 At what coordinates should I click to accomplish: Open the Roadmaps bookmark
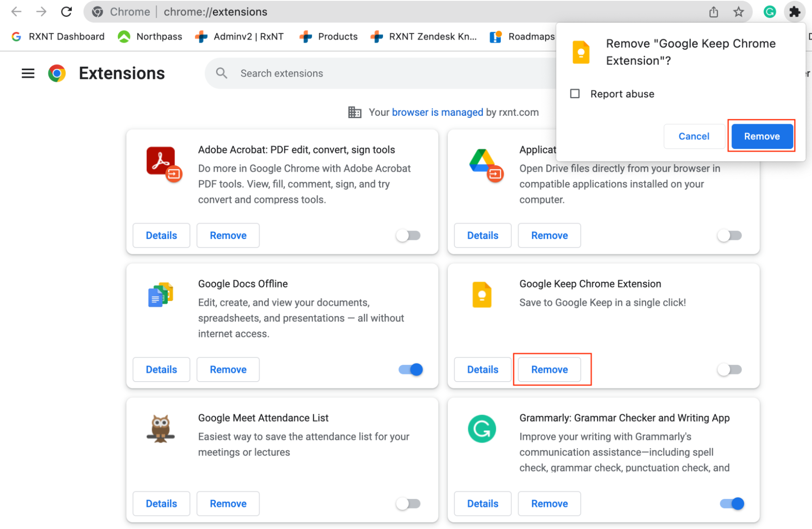[522, 37]
